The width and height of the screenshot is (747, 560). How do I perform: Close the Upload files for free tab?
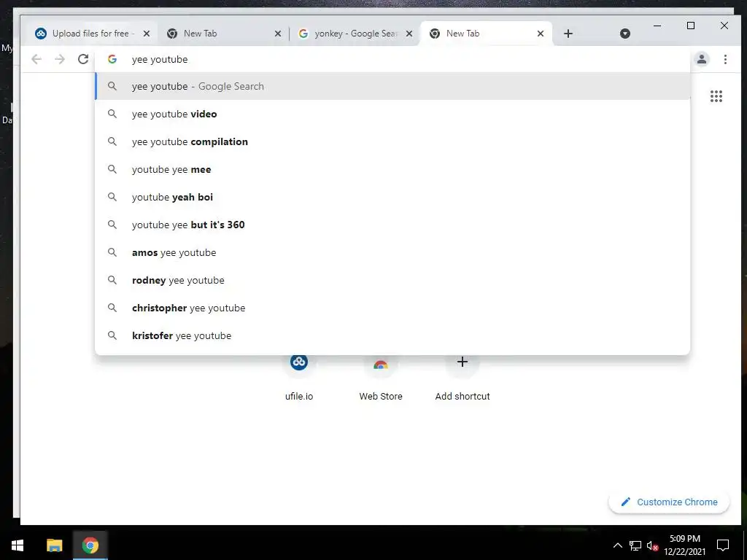(x=146, y=34)
